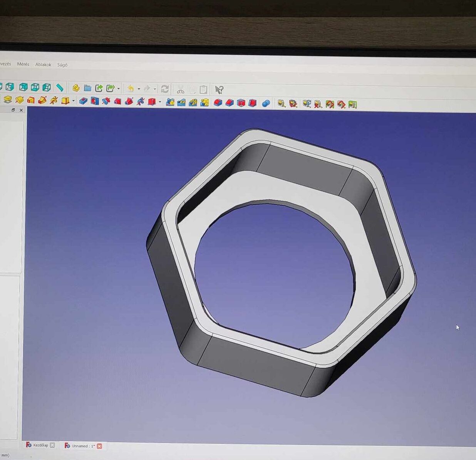Apply the Linear pattern feature

tap(181, 102)
